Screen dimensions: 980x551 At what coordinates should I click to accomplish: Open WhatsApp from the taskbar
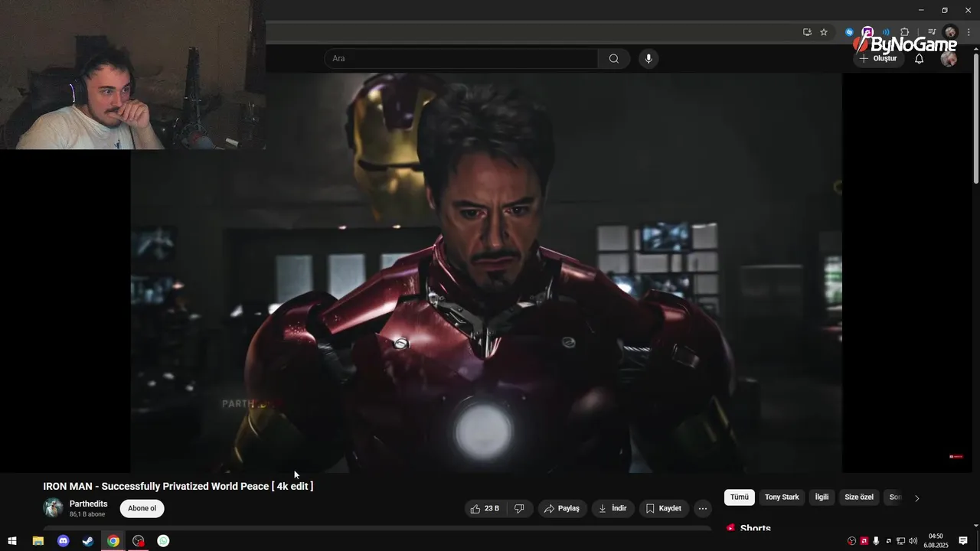click(164, 541)
